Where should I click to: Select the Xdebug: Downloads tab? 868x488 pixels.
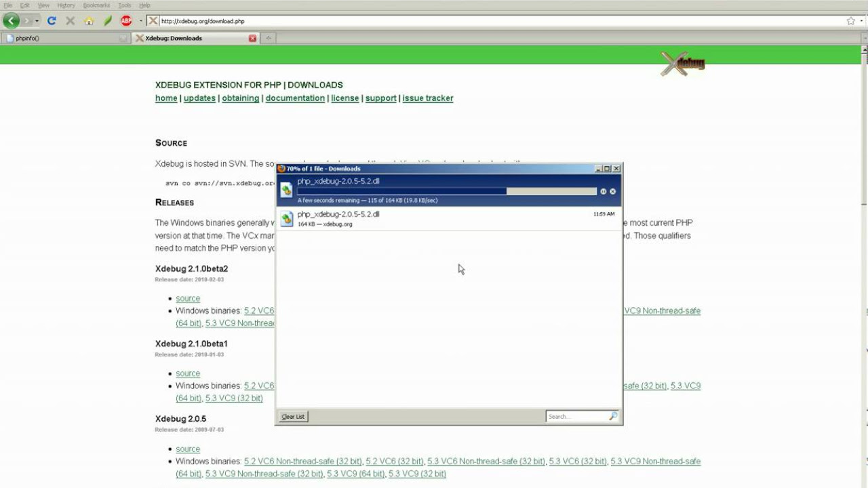point(194,39)
